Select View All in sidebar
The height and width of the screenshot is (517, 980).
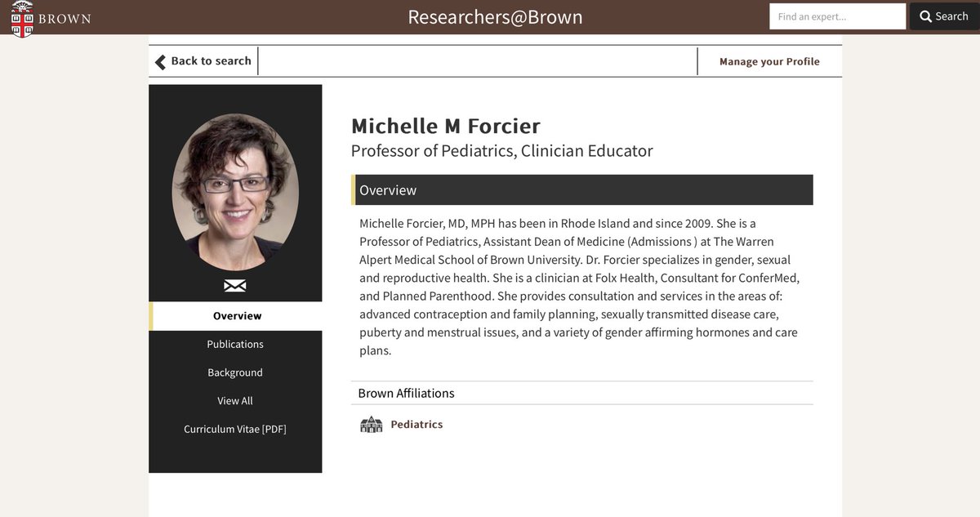tap(235, 401)
